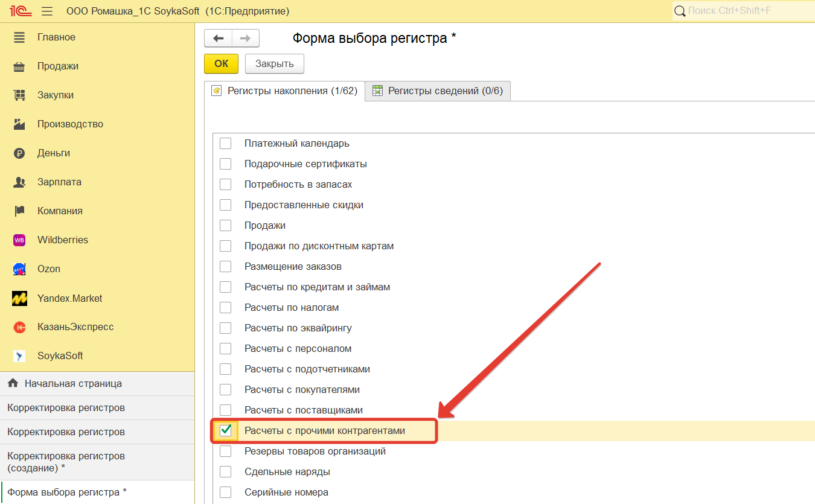Click the Ozon icon
Screen dimensions: 815x504
click(19, 269)
